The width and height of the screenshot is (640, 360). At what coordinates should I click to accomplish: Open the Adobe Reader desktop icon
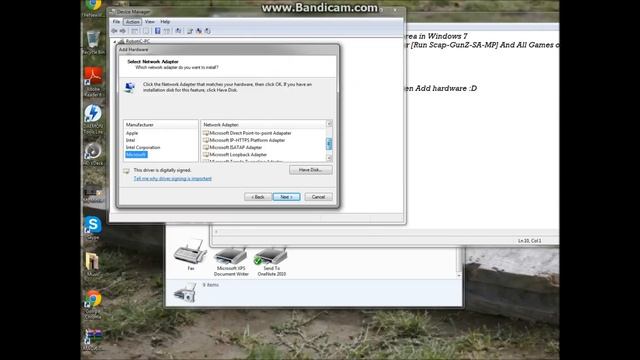click(93, 82)
